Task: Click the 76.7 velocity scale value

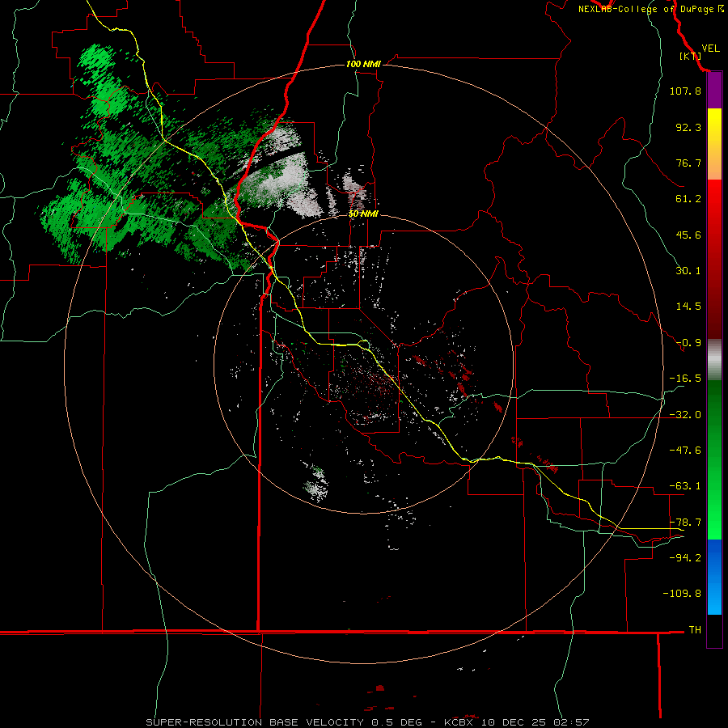Action: [x=688, y=163]
